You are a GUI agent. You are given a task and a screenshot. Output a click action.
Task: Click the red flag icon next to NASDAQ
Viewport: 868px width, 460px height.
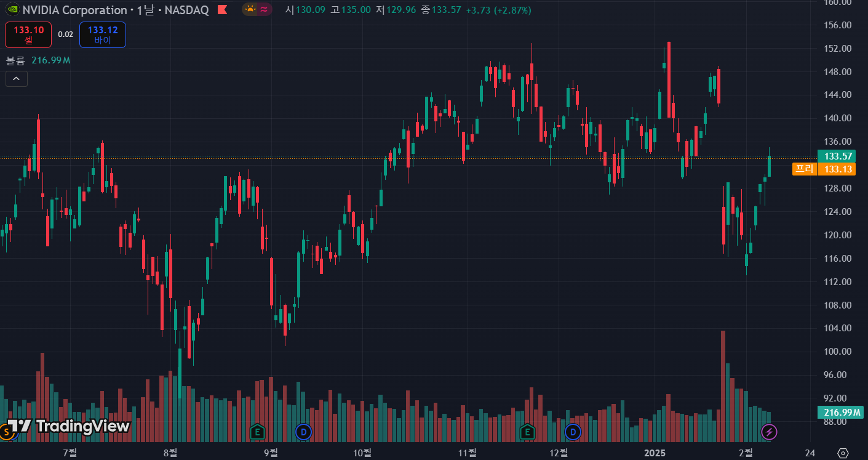click(222, 10)
